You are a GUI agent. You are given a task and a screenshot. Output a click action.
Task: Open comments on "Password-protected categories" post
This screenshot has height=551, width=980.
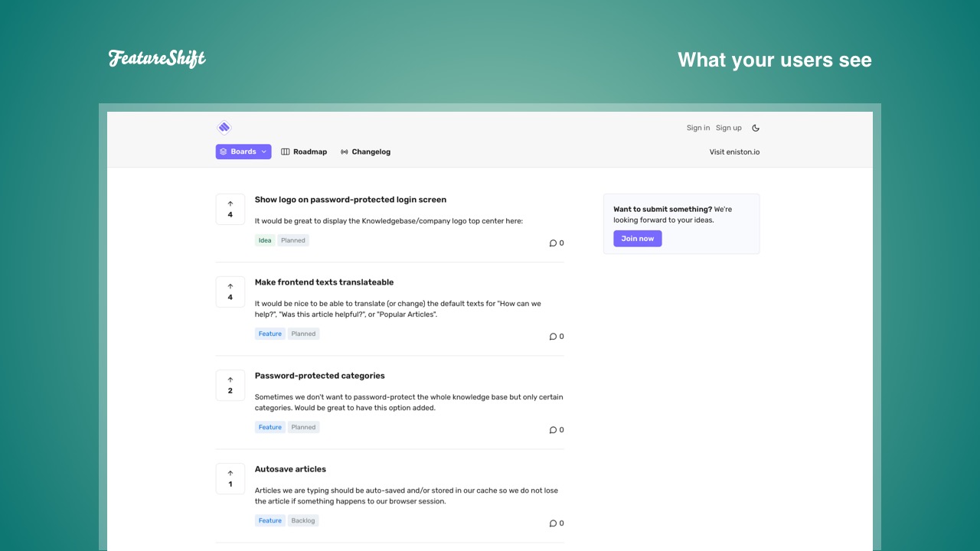point(557,430)
